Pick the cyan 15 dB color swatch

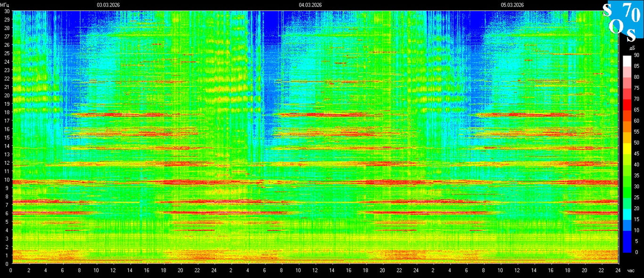[x=627, y=219]
